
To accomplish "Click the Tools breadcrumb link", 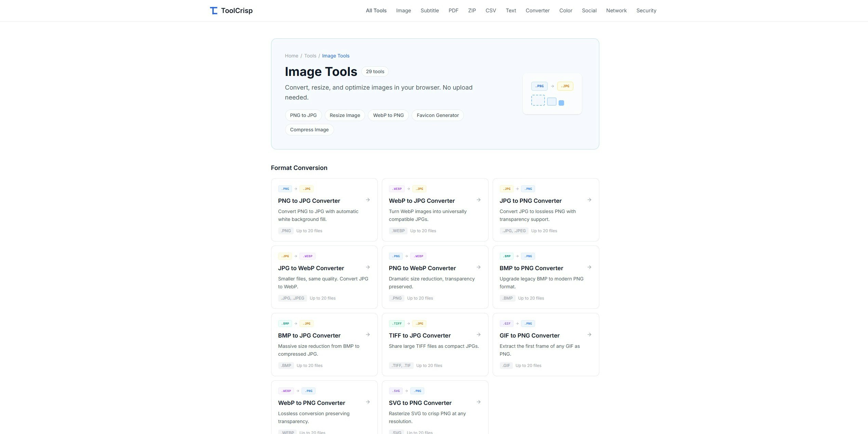I will click(310, 56).
